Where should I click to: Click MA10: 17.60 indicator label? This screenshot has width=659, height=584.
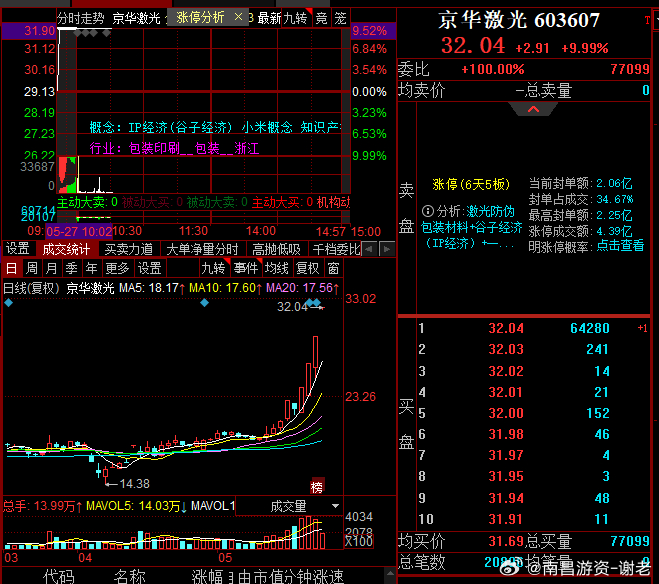pyautogui.click(x=226, y=288)
